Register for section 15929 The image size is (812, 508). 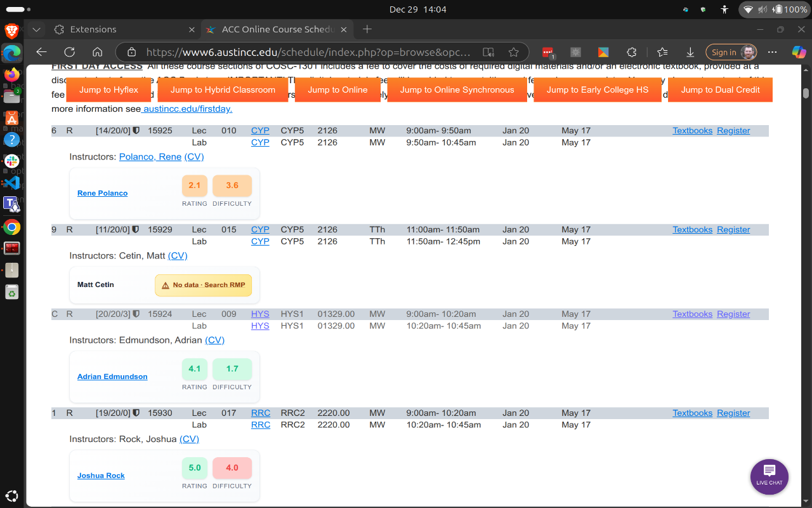click(733, 230)
